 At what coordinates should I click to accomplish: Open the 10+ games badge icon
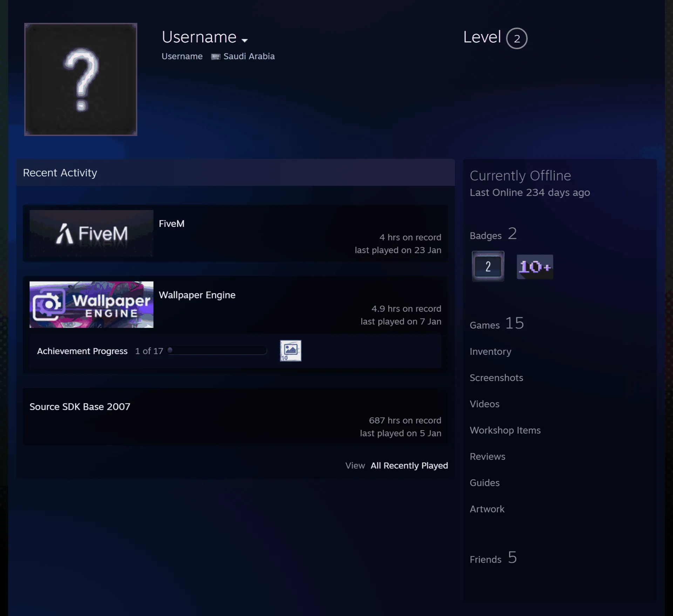pyautogui.click(x=535, y=267)
